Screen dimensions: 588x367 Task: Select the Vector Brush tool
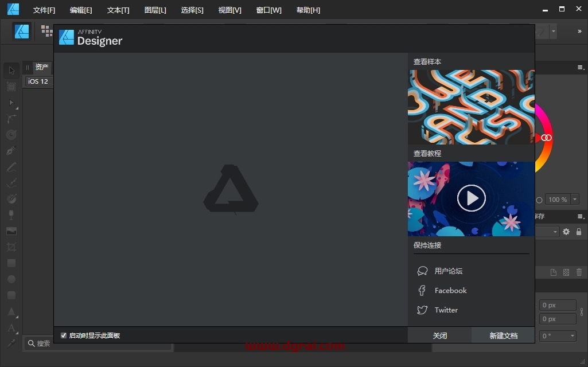tap(11, 183)
